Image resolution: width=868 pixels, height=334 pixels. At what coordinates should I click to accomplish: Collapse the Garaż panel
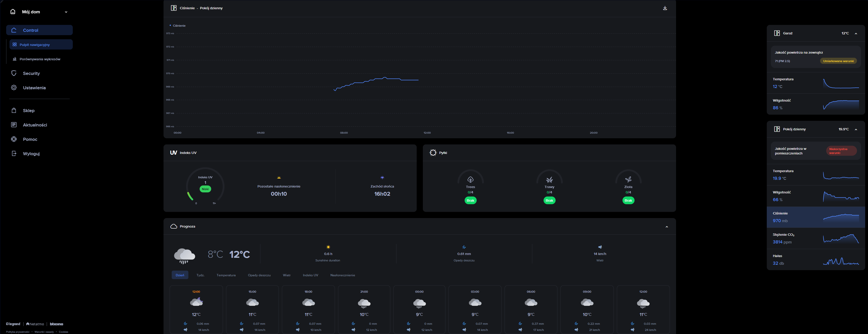pos(856,33)
